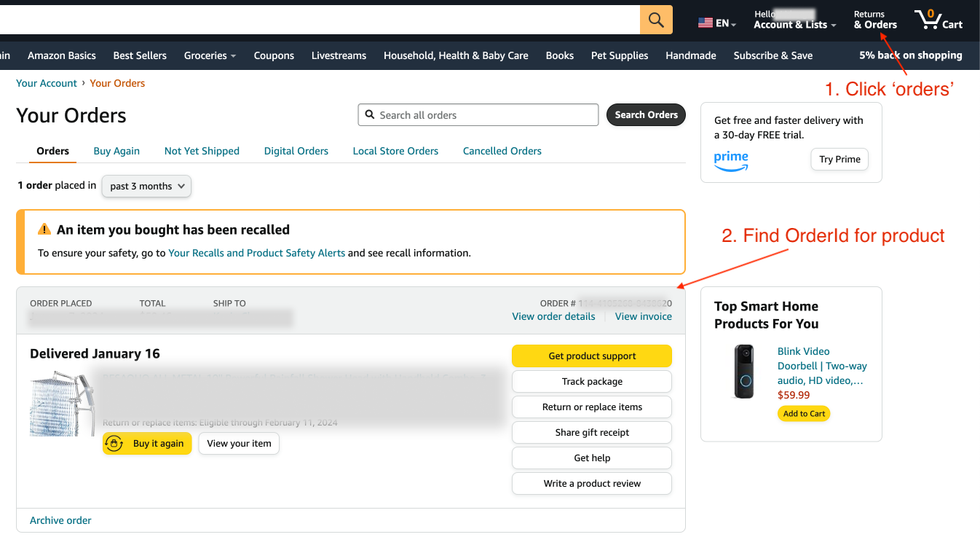Image resolution: width=980 pixels, height=537 pixels.
Task: Click Get product support button
Action: [x=592, y=356]
